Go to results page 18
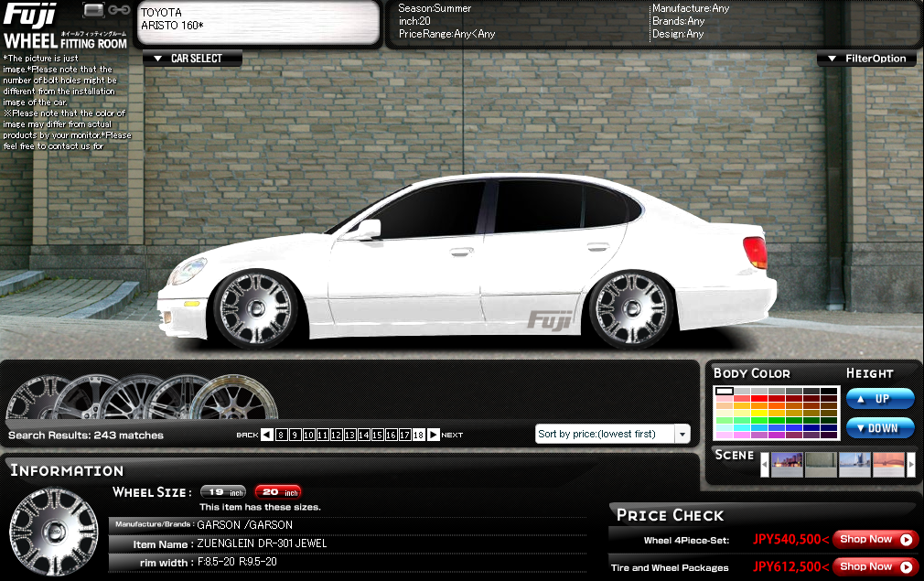The height and width of the screenshot is (581, 924). coord(418,435)
